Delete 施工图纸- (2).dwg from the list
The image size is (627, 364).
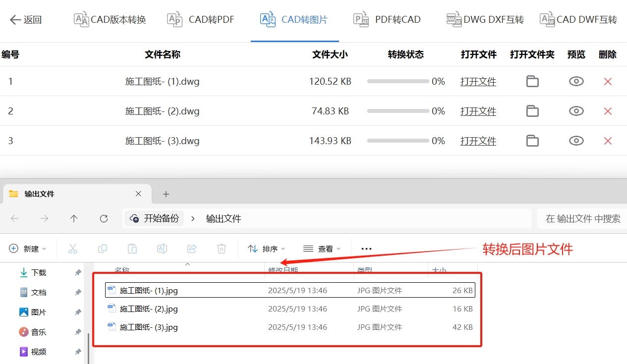tap(608, 111)
